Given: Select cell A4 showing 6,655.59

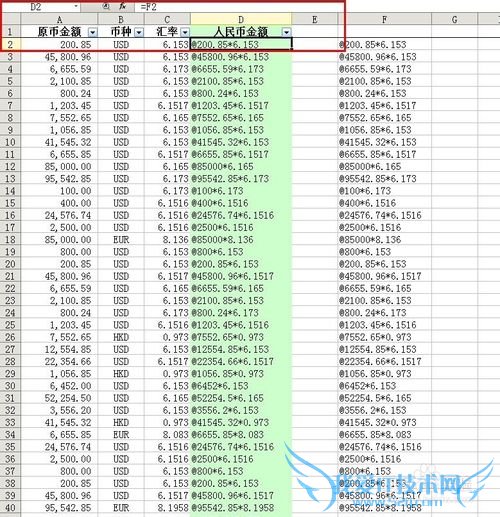Looking at the screenshot, I should coord(59,69).
